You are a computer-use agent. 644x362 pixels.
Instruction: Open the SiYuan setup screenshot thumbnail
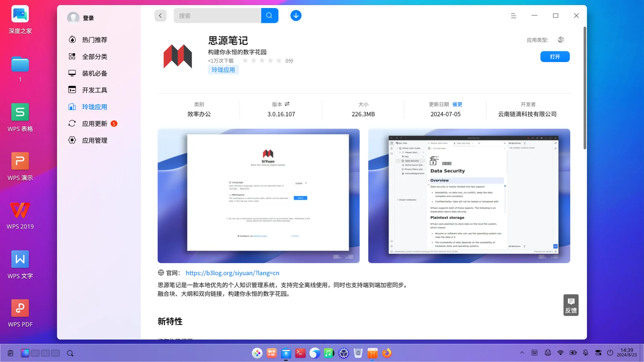258,196
